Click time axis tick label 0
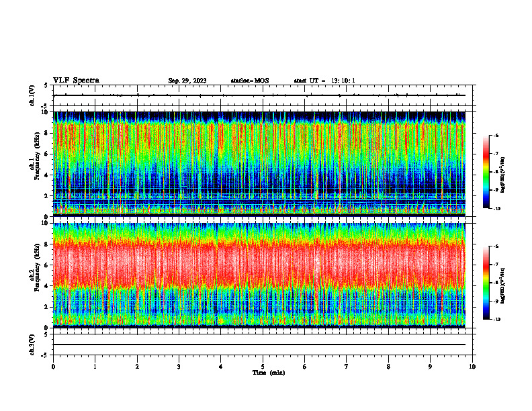This screenshot has height=411, width=532. 53,367
